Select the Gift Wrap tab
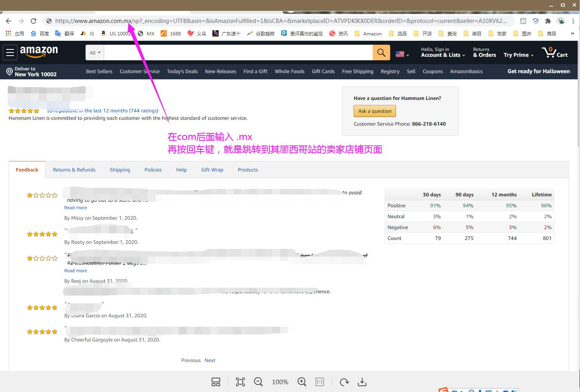 212,170
